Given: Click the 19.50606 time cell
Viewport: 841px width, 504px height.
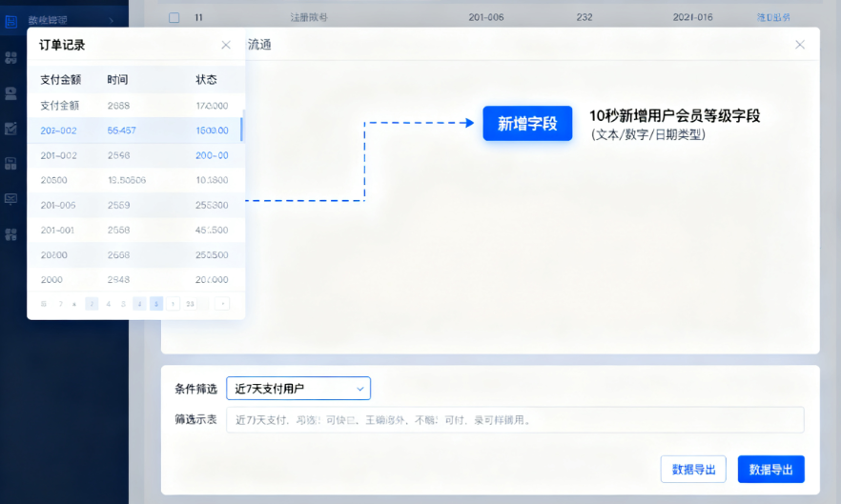Looking at the screenshot, I should (x=127, y=180).
